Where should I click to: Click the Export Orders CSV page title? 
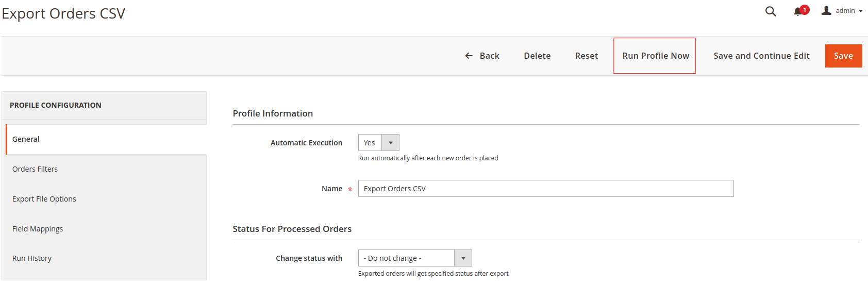tap(63, 13)
